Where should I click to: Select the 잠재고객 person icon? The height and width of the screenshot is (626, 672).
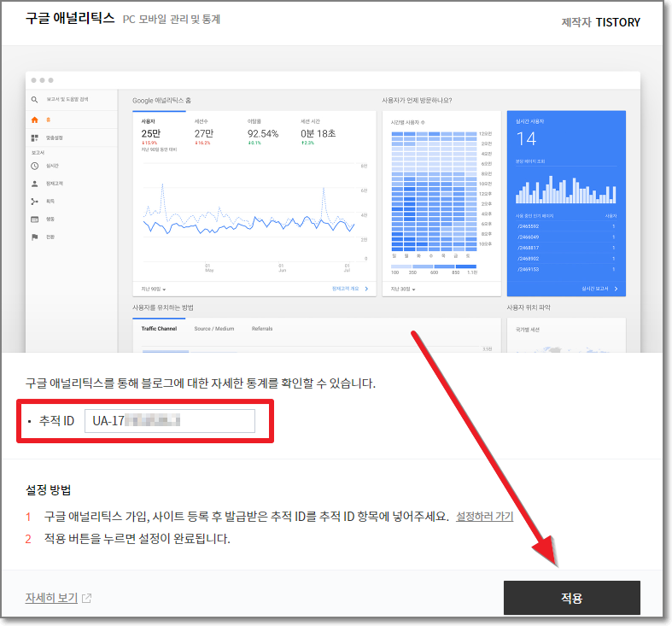pyautogui.click(x=35, y=184)
